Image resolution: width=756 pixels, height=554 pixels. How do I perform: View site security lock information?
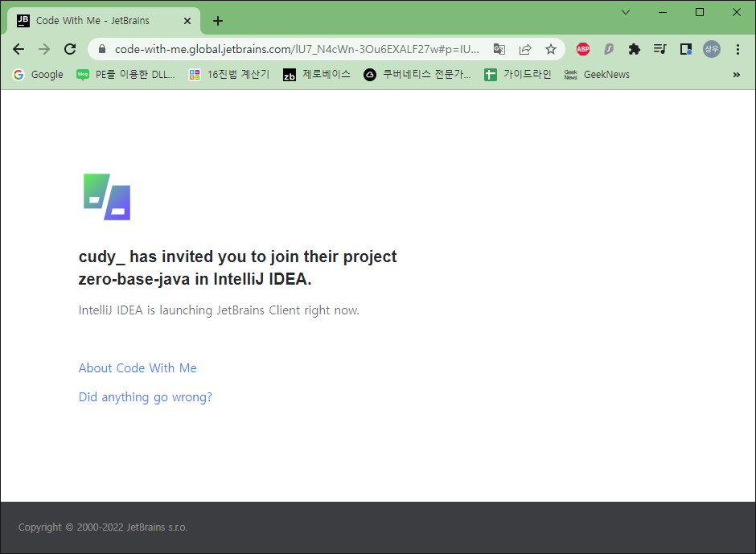tap(101, 49)
